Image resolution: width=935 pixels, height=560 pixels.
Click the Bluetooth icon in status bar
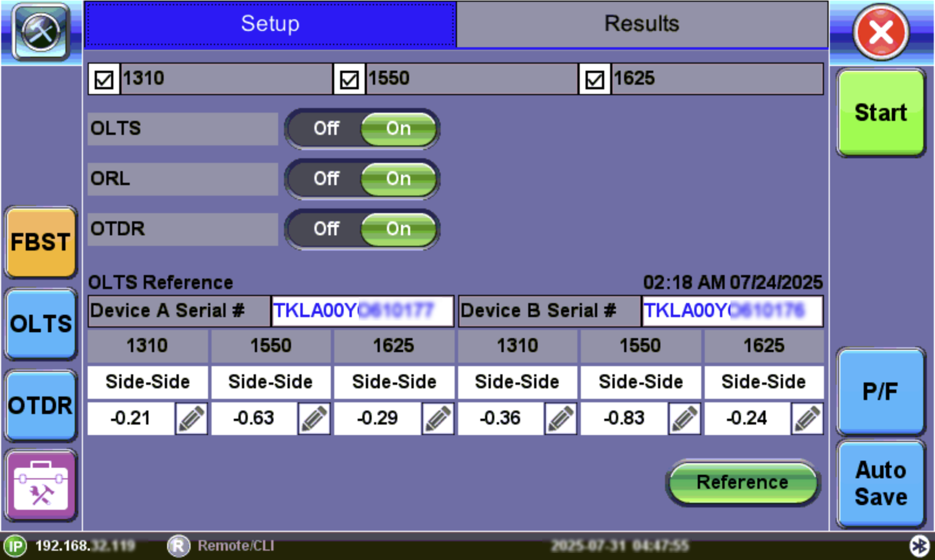click(919, 546)
